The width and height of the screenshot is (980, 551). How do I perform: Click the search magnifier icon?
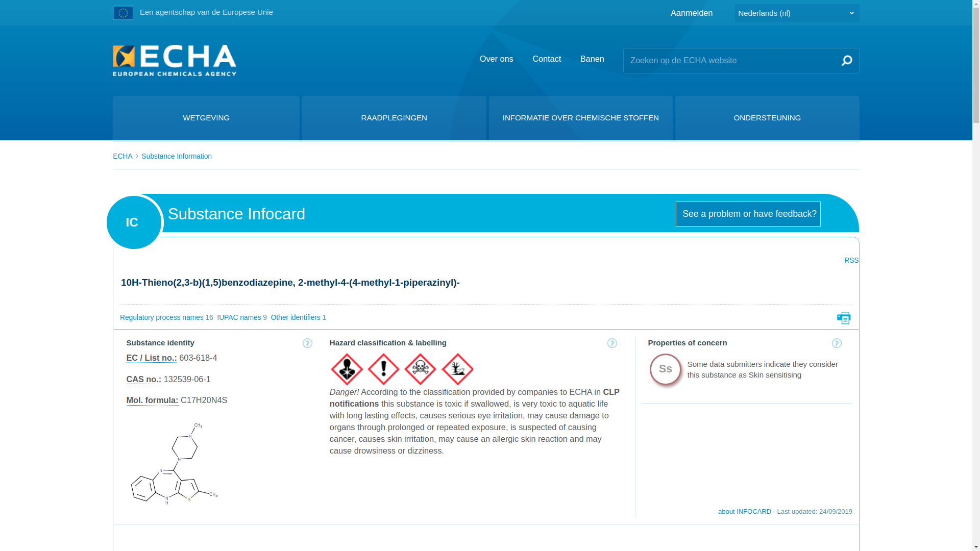(x=846, y=61)
